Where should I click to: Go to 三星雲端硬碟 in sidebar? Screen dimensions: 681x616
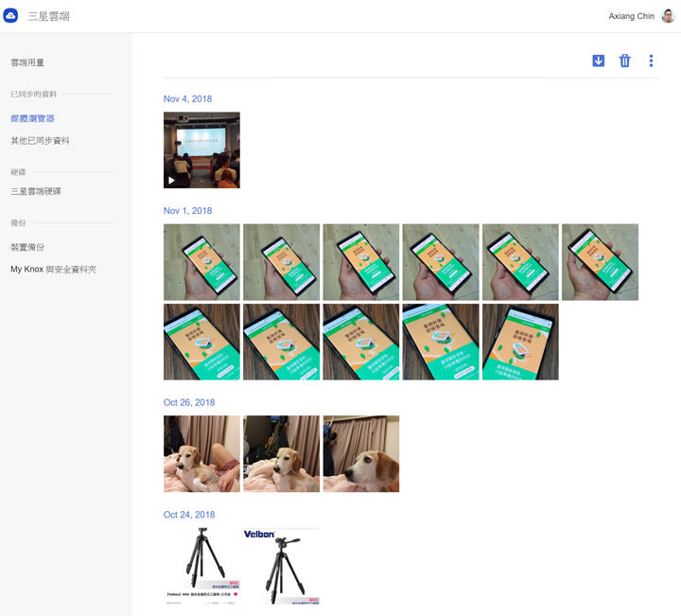pos(36,191)
